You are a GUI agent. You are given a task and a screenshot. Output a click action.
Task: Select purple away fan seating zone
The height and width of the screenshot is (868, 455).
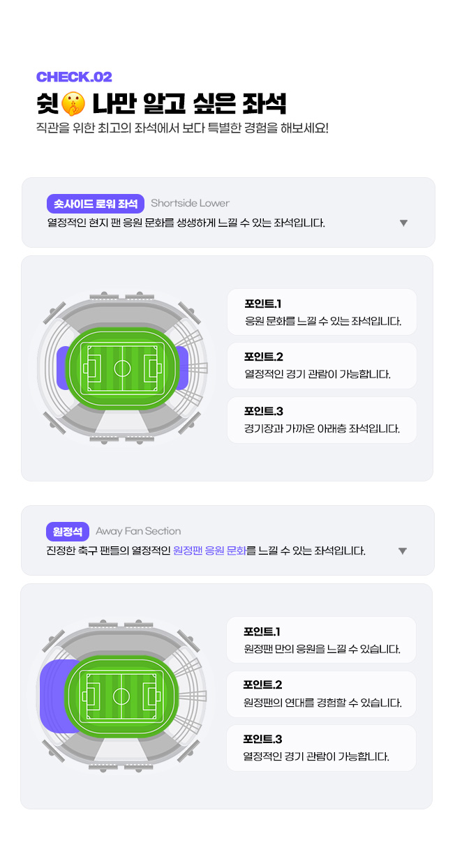[54, 696]
